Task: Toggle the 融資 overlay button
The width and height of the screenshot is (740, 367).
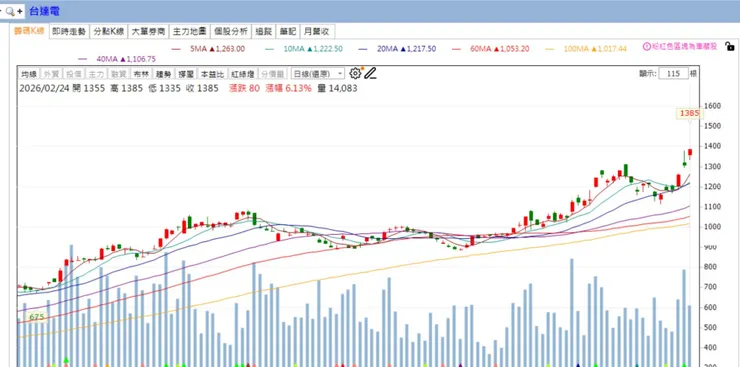Action: (x=119, y=74)
